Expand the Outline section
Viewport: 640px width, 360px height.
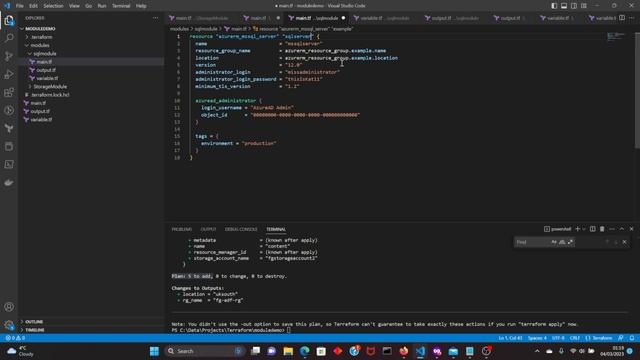tap(34, 322)
